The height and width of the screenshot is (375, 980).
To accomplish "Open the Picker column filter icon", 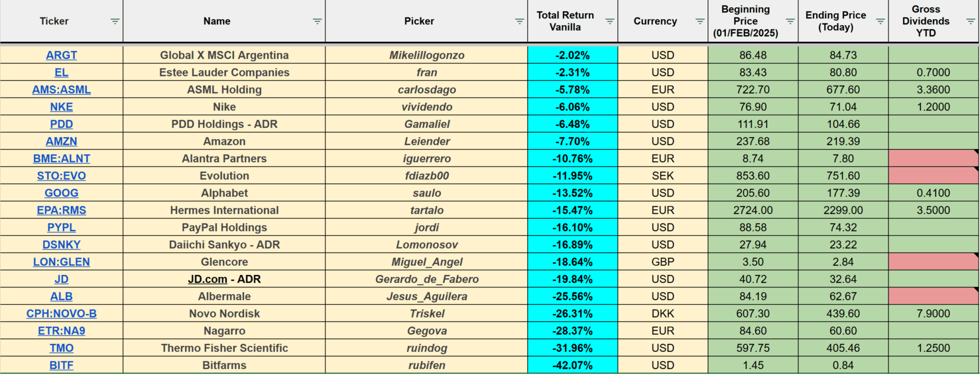I will point(520,21).
